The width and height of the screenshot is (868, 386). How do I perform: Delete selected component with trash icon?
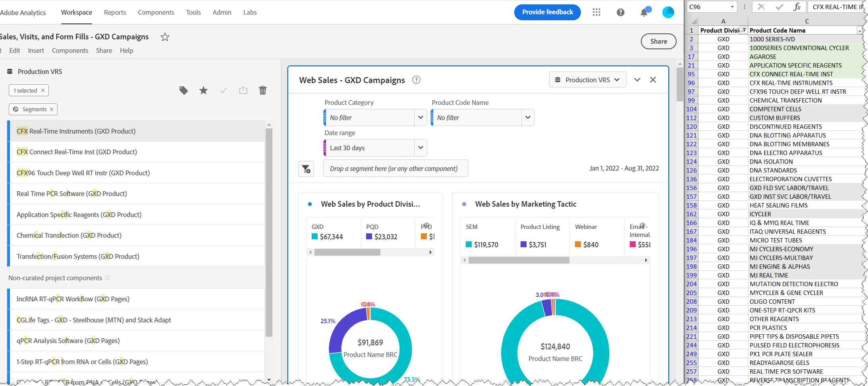pos(262,91)
